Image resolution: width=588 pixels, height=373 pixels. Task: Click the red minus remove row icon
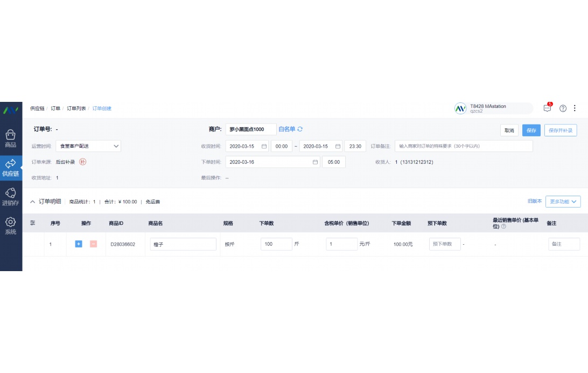[x=93, y=244]
